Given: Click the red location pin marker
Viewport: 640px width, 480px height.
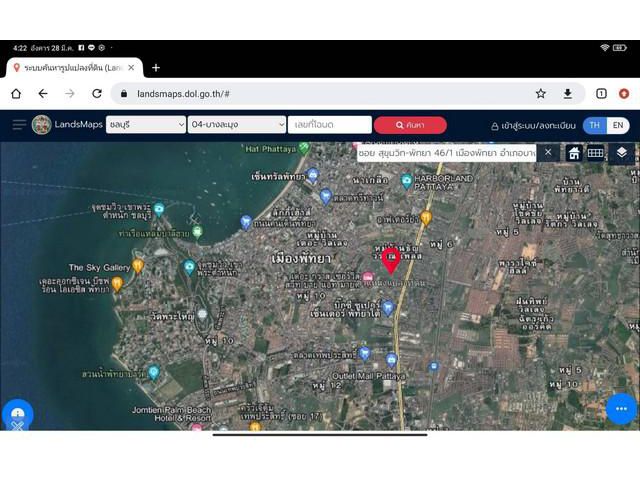Looking at the screenshot, I should coord(391,261).
